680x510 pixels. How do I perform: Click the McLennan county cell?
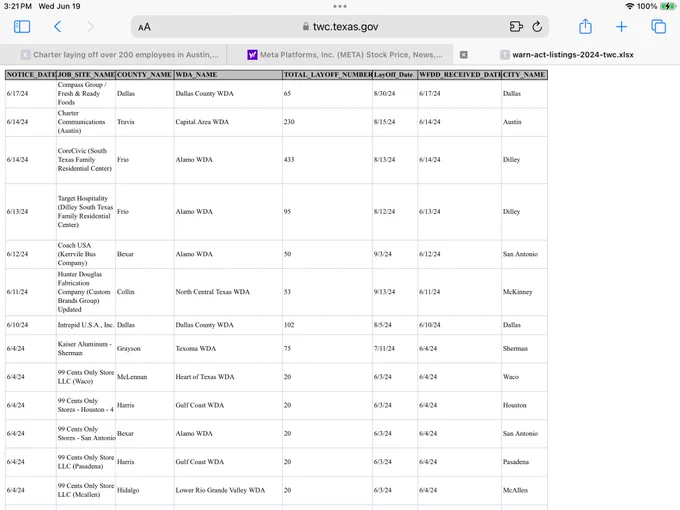tap(144, 377)
